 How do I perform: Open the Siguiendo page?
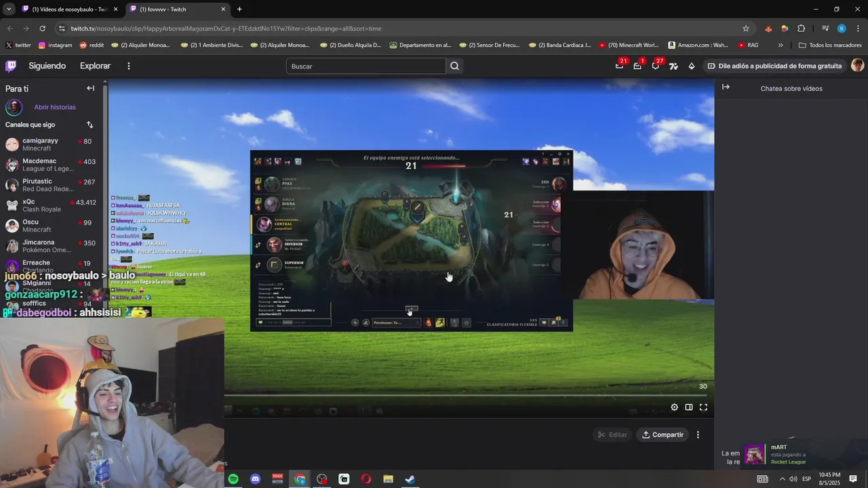[x=47, y=66]
